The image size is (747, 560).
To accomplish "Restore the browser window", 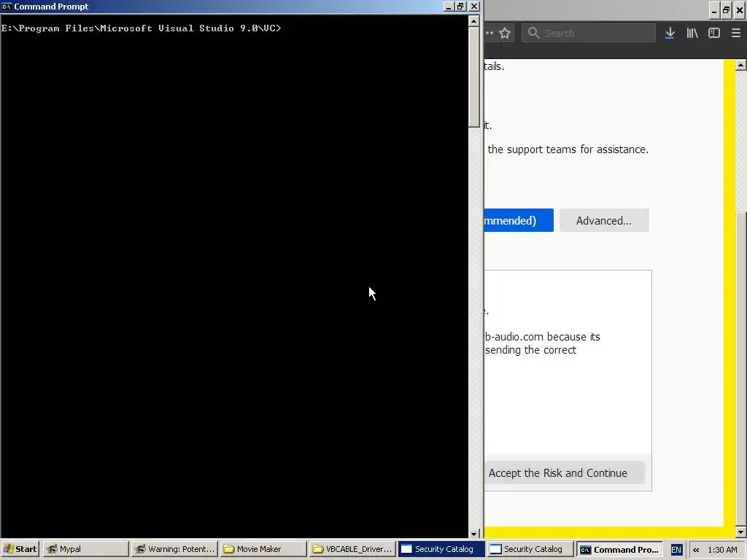I will pyautogui.click(x=726, y=10).
